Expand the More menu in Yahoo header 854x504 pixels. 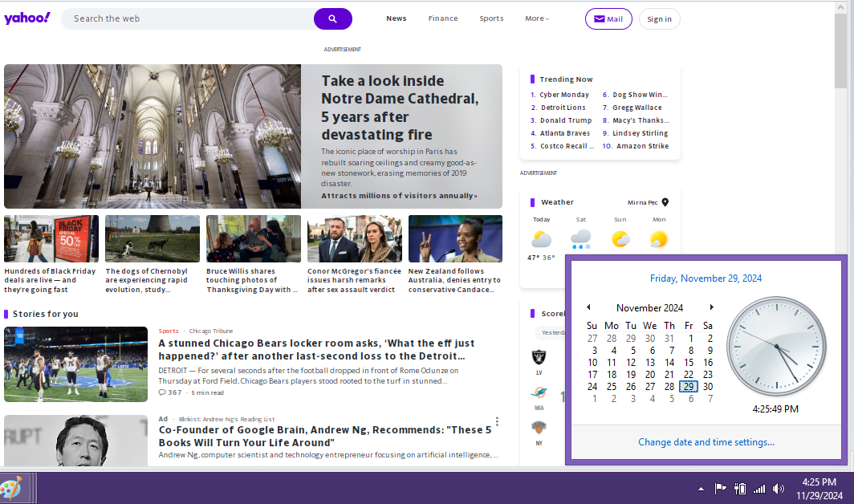coord(537,18)
